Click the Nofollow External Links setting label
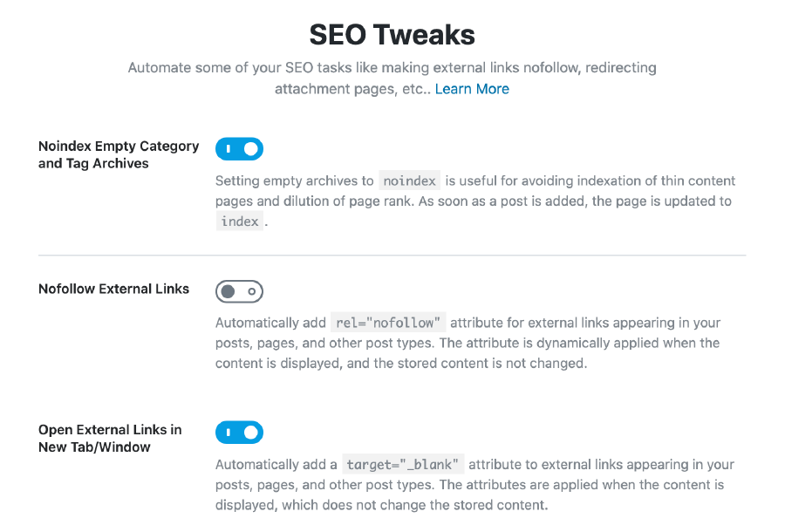 click(x=113, y=289)
